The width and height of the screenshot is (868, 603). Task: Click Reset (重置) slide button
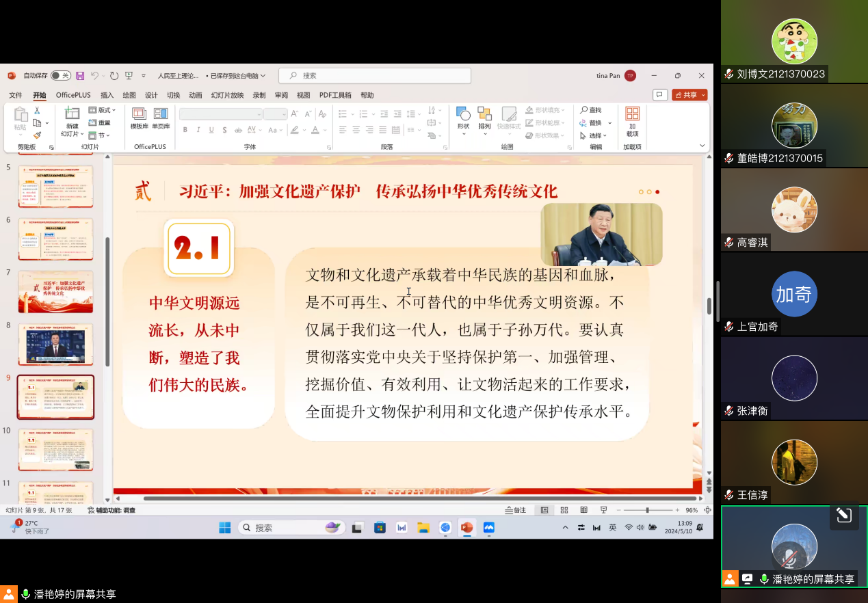100,123
